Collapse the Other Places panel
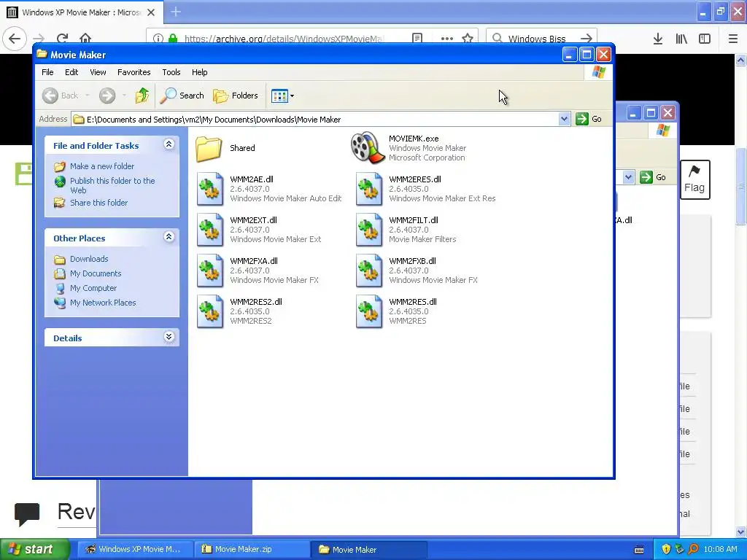 pyautogui.click(x=169, y=237)
